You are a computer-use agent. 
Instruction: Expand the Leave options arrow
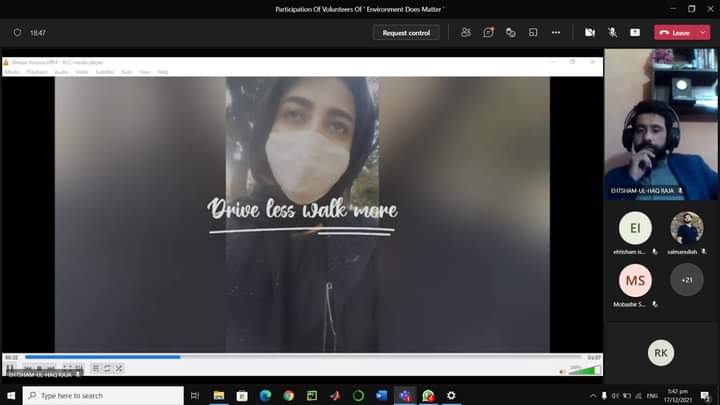(703, 32)
